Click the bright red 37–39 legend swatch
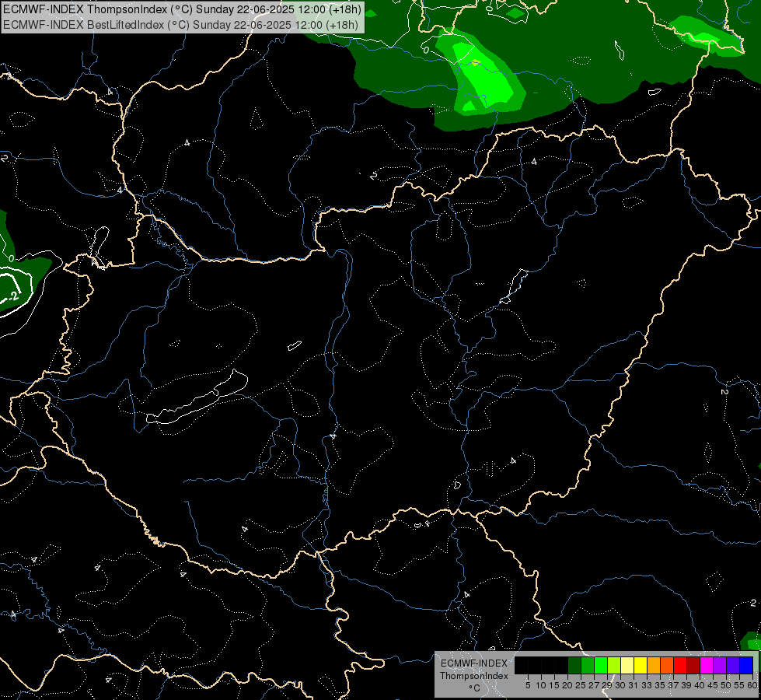The height and width of the screenshot is (700, 761). (680, 665)
